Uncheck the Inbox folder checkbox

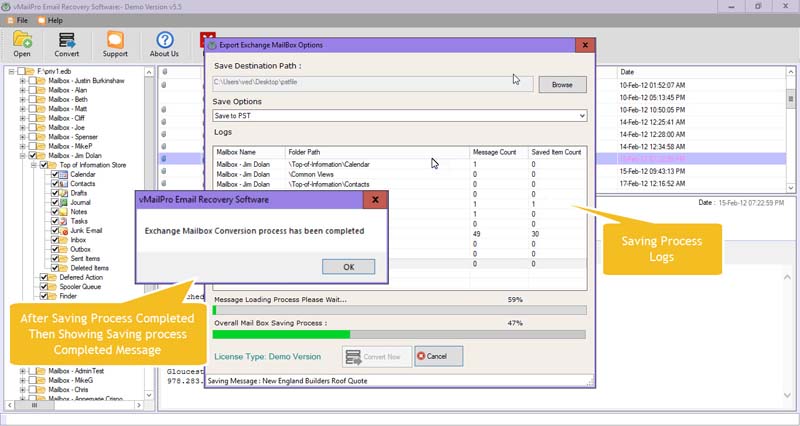pyautogui.click(x=55, y=240)
